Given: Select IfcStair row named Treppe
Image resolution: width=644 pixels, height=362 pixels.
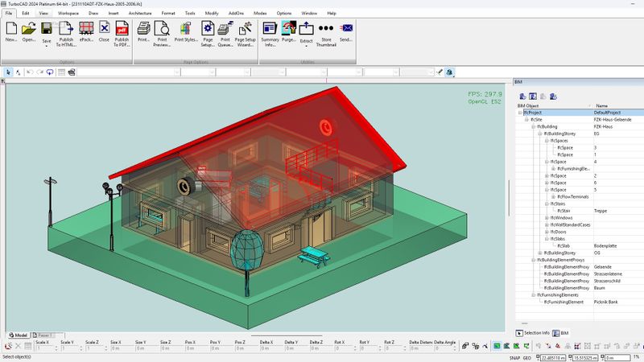Looking at the screenshot, I should point(580,211).
